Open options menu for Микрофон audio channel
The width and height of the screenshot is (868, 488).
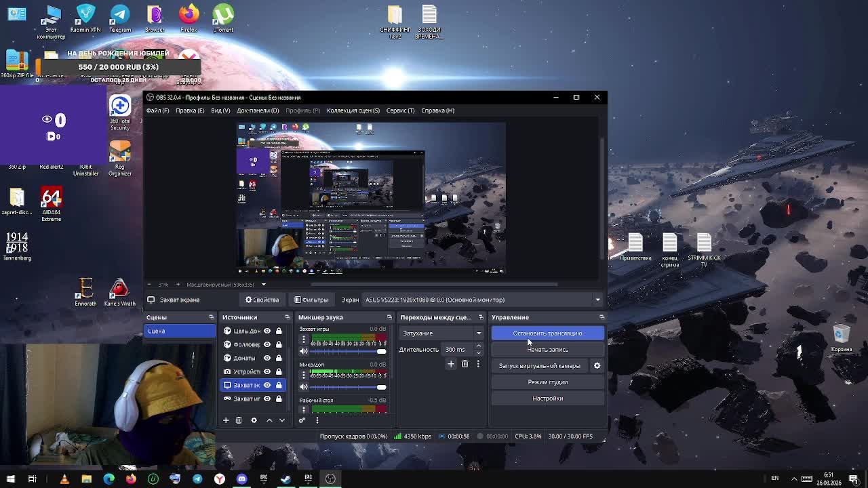303,374
